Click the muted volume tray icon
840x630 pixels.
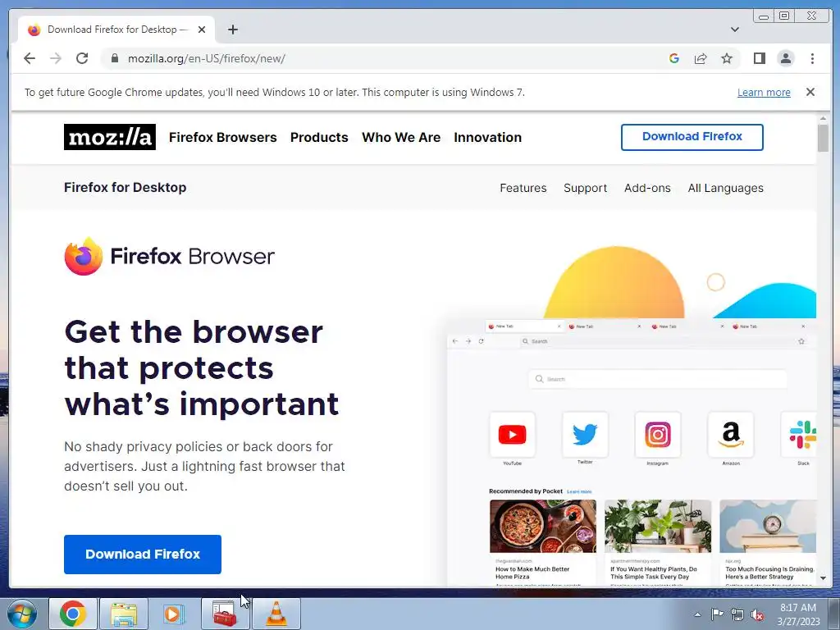(757, 614)
